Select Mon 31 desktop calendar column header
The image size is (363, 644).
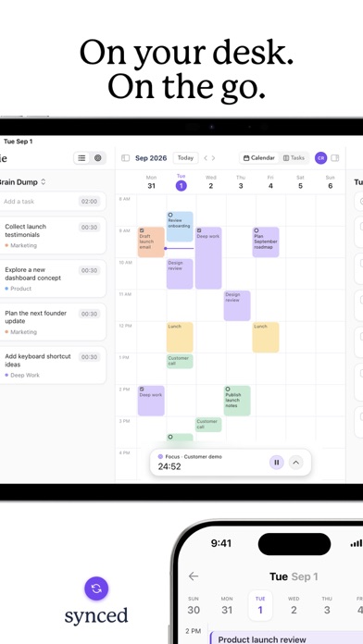point(151,182)
